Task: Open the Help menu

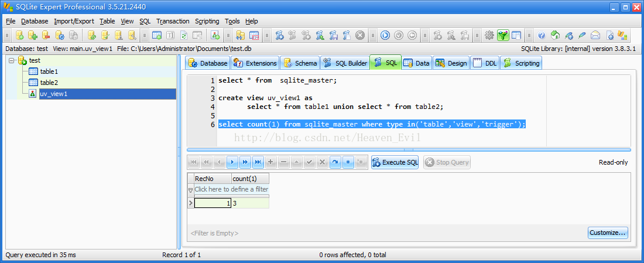Action: click(x=251, y=21)
